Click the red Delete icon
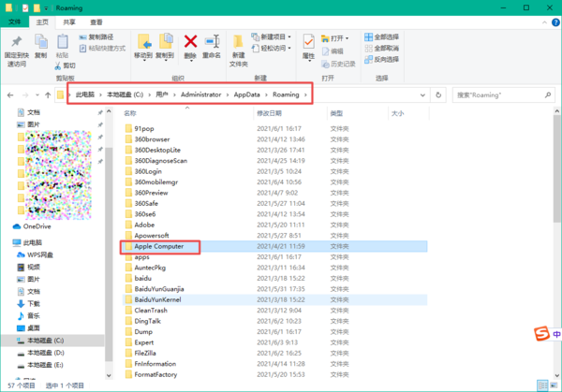Image resolution: width=562 pixels, height=392 pixels. coord(190,44)
